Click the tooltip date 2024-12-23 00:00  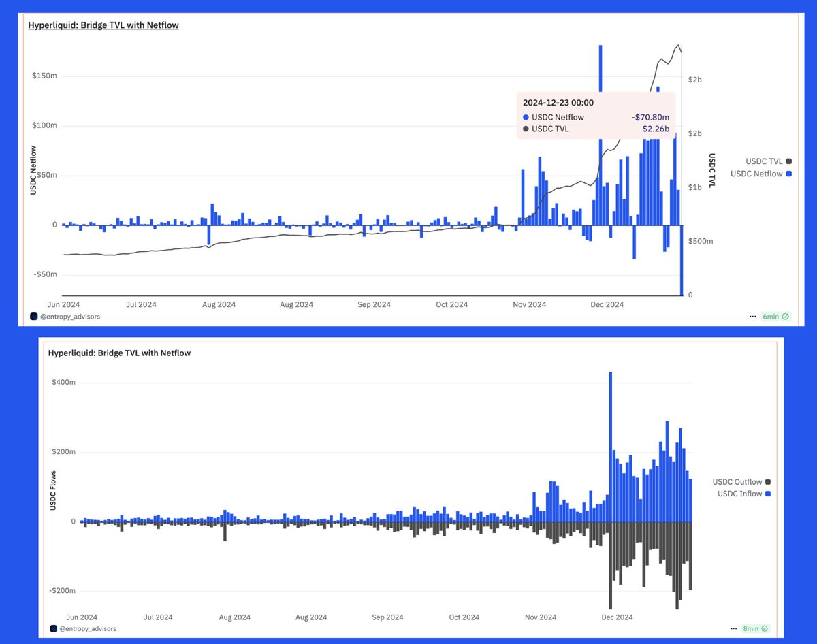[558, 103]
